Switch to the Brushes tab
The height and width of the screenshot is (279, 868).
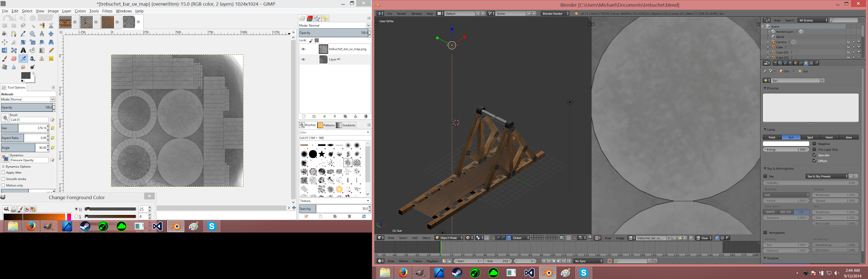(308, 125)
